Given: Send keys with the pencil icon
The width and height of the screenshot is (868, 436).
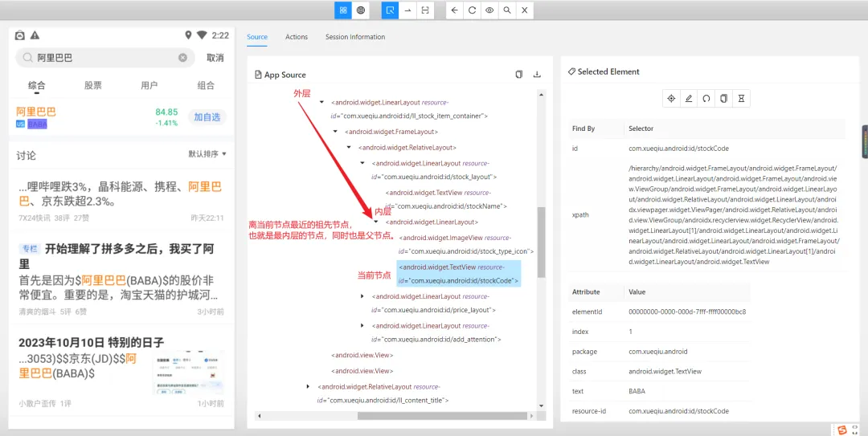Looking at the screenshot, I should (x=689, y=99).
